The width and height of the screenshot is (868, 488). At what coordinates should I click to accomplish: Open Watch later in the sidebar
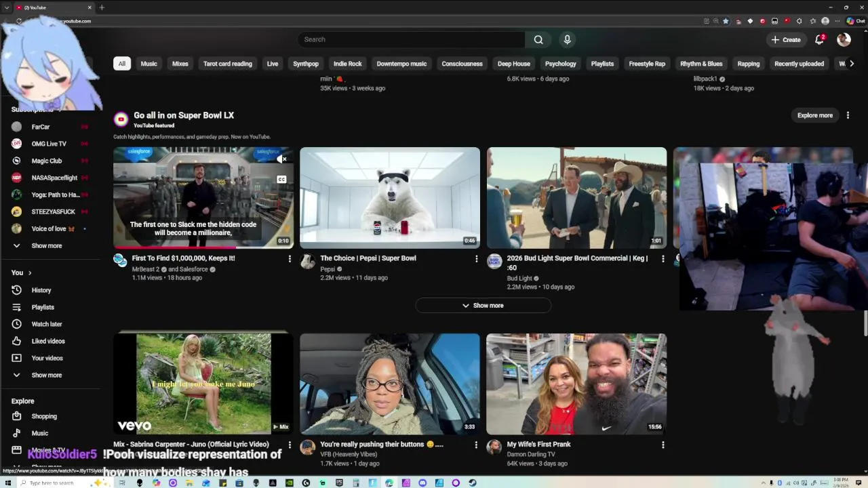coord(51,324)
